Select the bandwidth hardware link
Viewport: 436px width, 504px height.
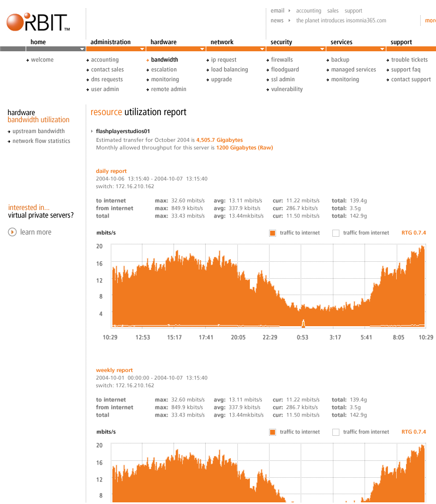[x=165, y=60]
